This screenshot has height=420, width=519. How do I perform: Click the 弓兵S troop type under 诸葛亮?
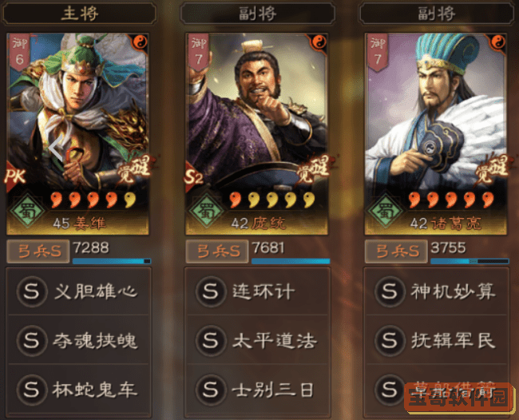click(x=396, y=252)
